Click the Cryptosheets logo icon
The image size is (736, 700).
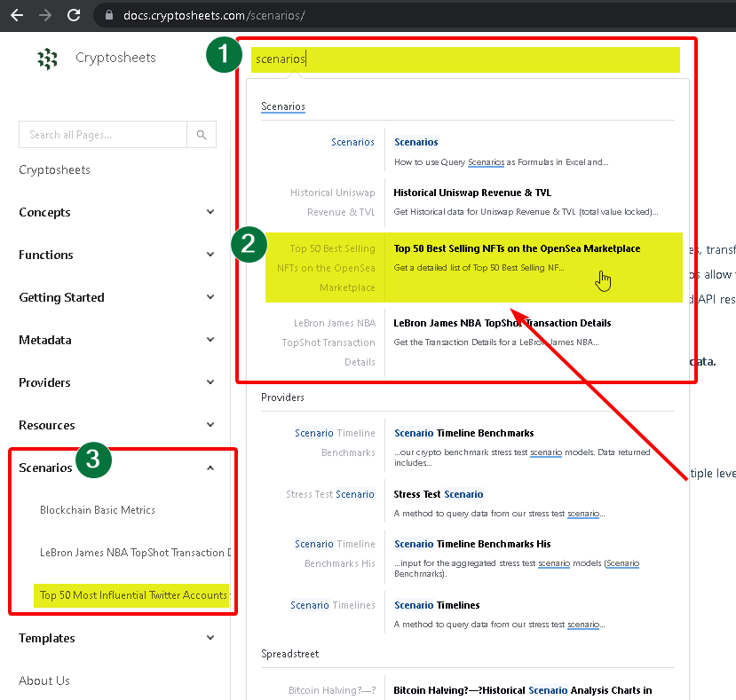coord(47,59)
